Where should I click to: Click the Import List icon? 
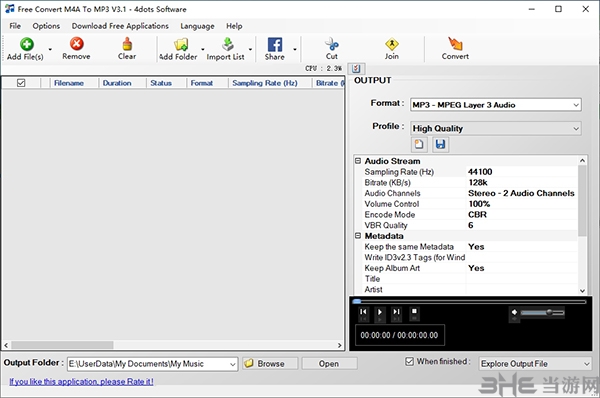tap(228, 44)
